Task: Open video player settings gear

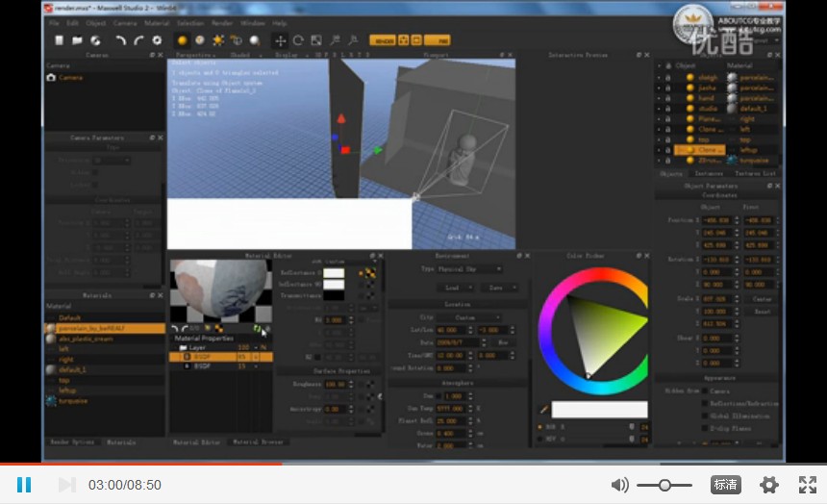Action: tap(769, 485)
